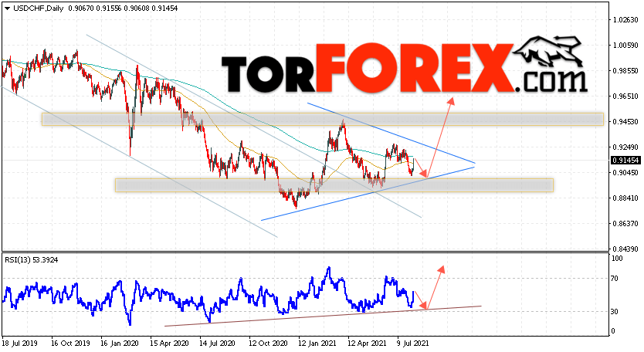Click RSI scale value 30
Viewport: 644px width, 352px height.
[615, 312]
